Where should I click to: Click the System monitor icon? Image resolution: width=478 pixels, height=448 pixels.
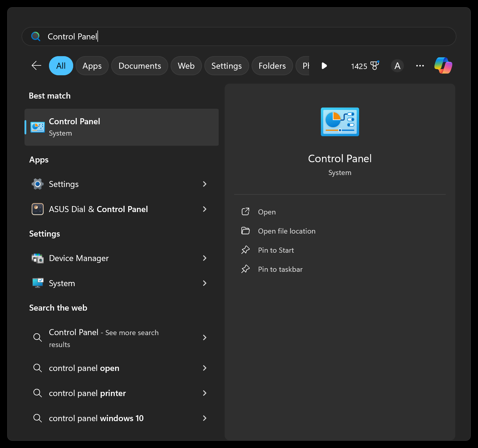(38, 283)
